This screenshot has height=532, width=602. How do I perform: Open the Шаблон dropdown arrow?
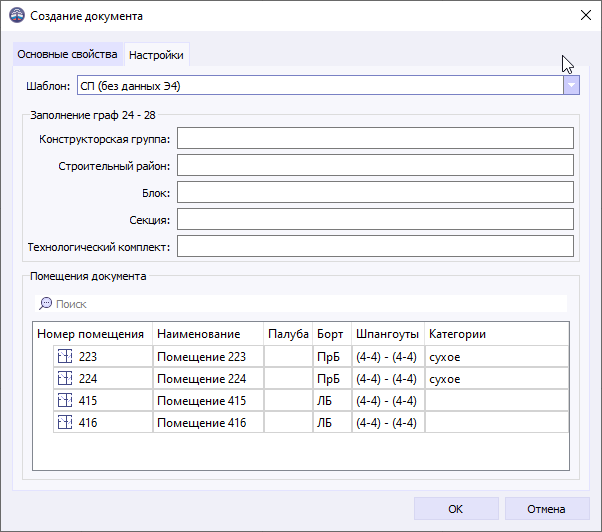[x=571, y=85]
